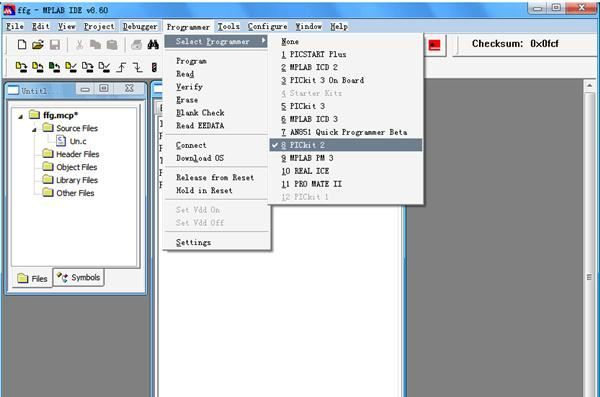Click the Cut scissors icon
The width and height of the screenshot is (600, 397).
[79, 45]
